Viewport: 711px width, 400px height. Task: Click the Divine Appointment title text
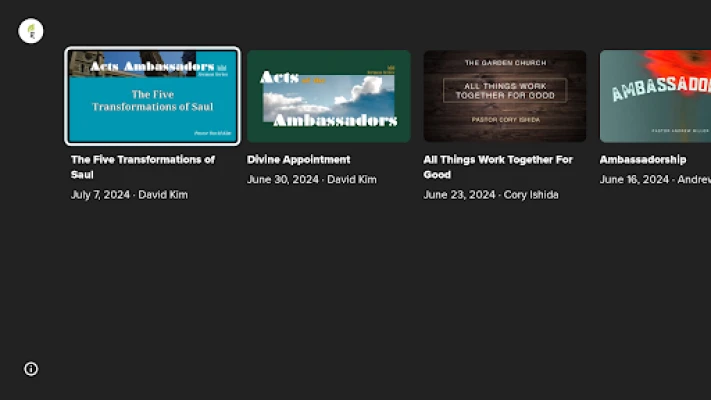coord(298,160)
